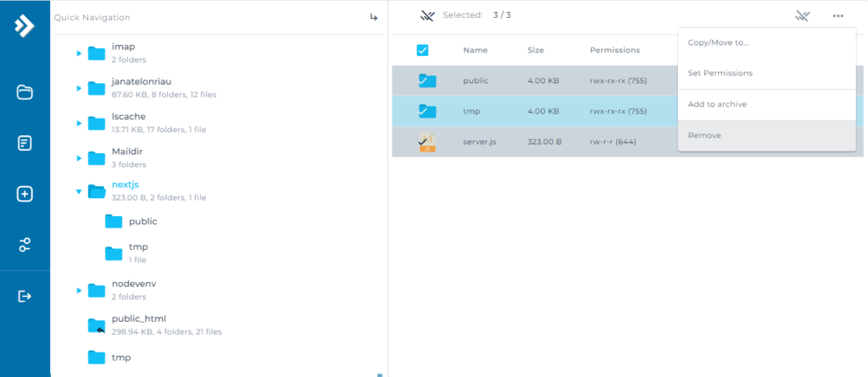
Task: Choose Add to archive from the menu
Action: [x=766, y=105]
